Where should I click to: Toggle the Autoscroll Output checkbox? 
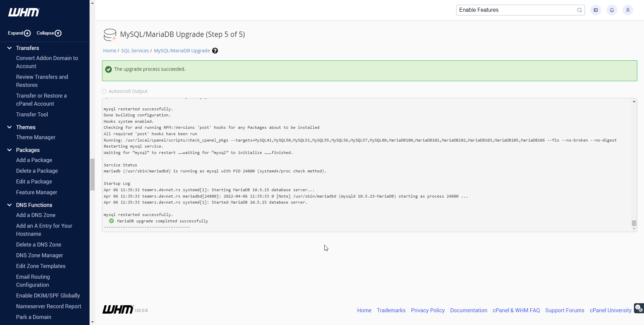pos(104,91)
